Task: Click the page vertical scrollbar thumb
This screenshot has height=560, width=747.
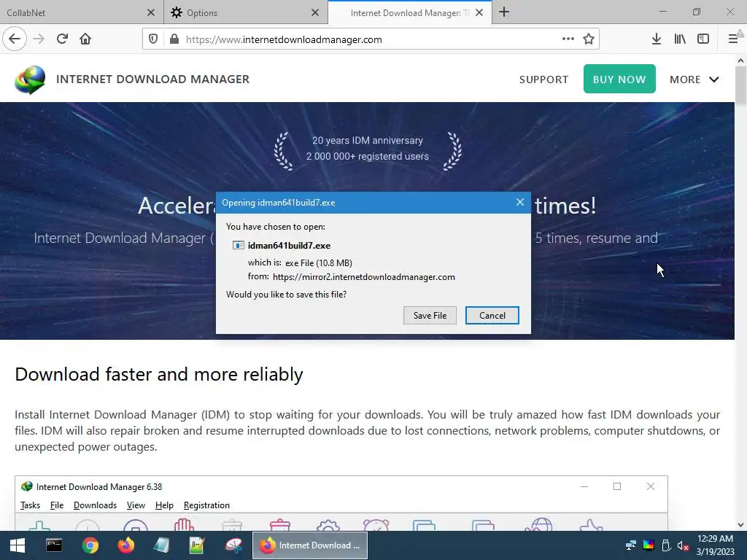Action: (740, 86)
